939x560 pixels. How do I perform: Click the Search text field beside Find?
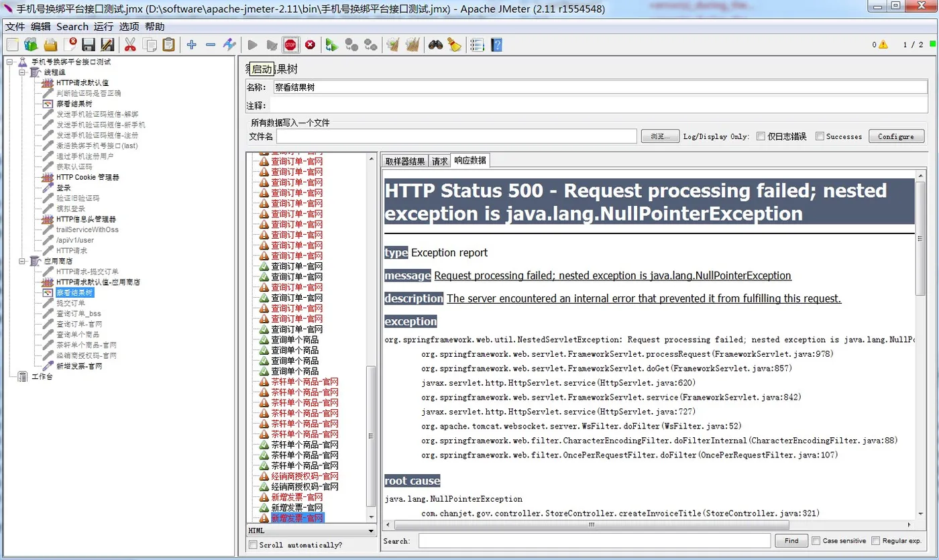595,541
